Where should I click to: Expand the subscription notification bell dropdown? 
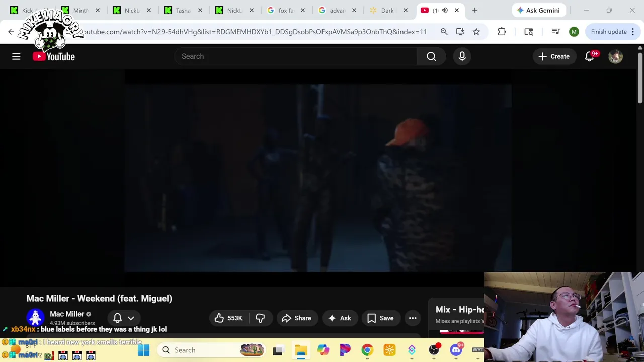pos(124,318)
